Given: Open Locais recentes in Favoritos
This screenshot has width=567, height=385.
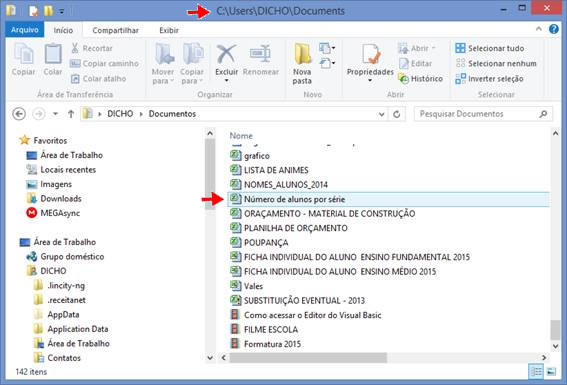Looking at the screenshot, I should pyautogui.click(x=61, y=170).
